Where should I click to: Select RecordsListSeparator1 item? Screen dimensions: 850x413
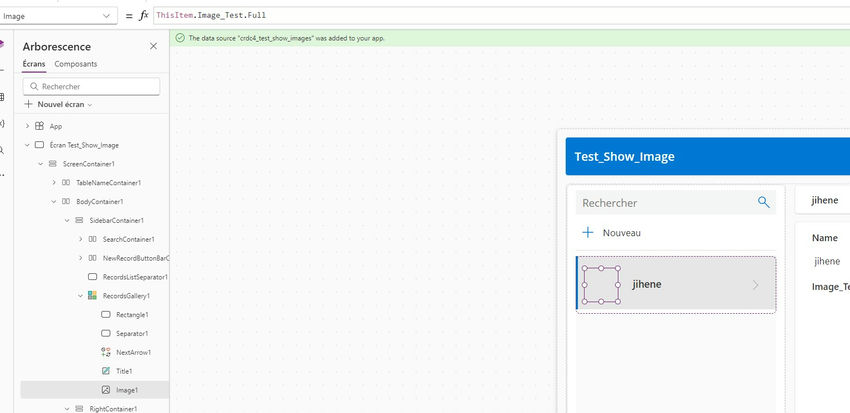(x=136, y=277)
